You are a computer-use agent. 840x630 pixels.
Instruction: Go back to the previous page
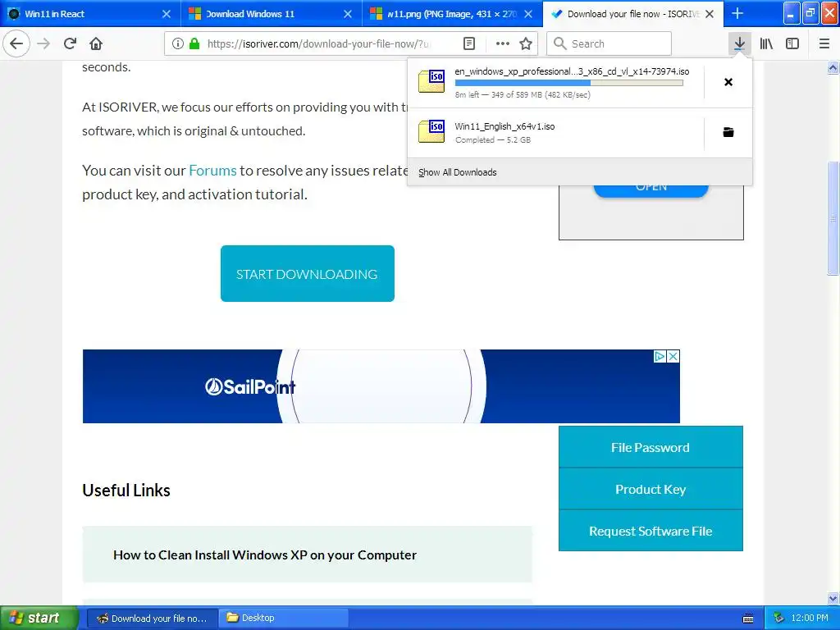tap(16, 44)
